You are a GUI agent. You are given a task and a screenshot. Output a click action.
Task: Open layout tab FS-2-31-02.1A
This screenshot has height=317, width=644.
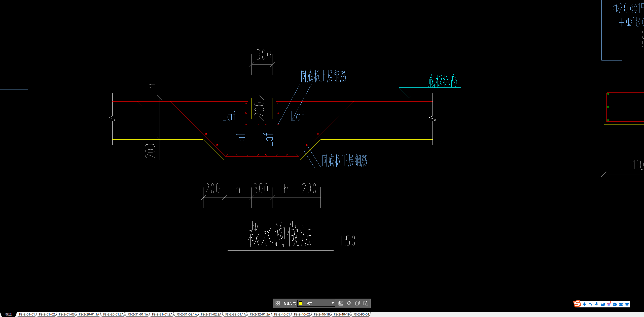187,314
